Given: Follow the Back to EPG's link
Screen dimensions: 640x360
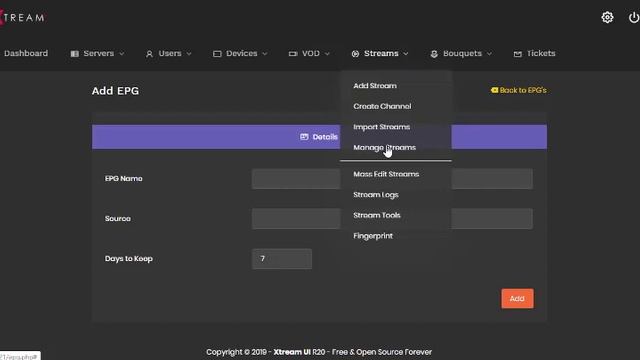Looking at the screenshot, I should [x=523, y=90].
